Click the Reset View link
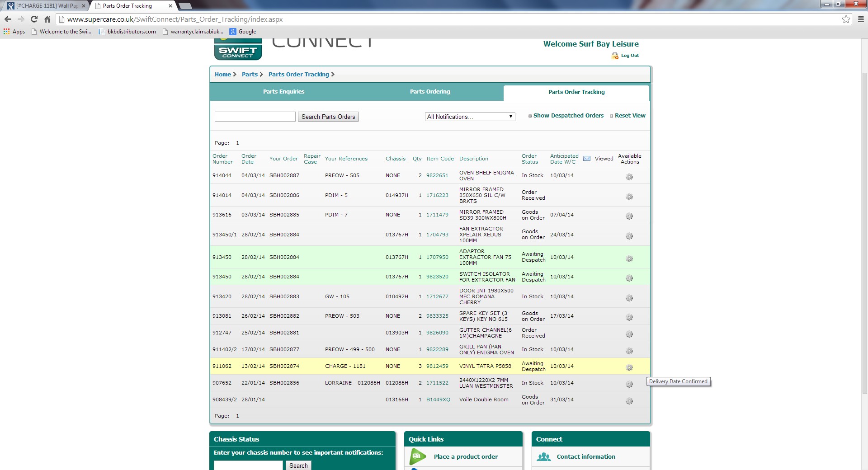 coord(629,116)
